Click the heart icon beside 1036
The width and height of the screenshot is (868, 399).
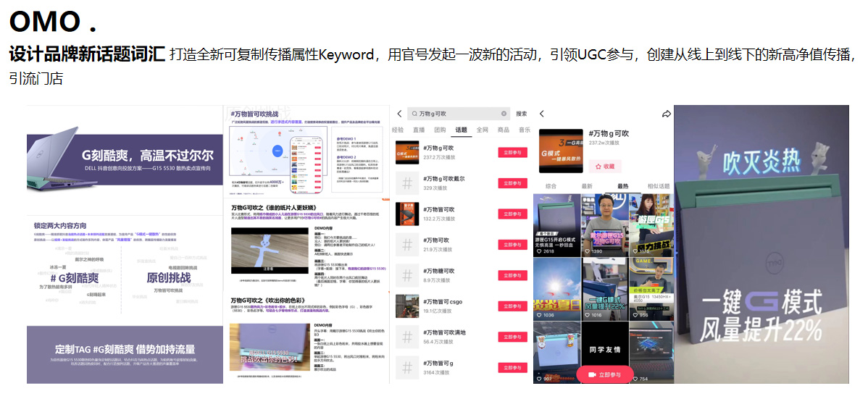pos(539,315)
